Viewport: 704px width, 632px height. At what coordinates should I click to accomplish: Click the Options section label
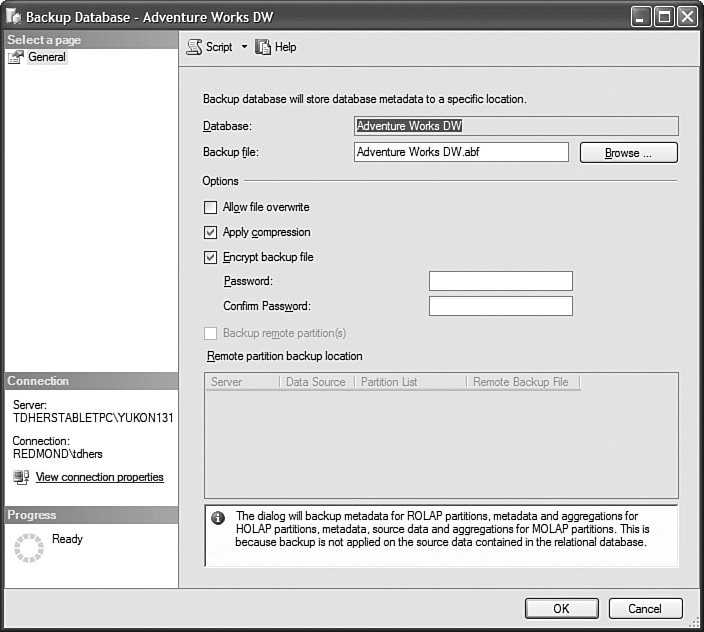pos(220,181)
